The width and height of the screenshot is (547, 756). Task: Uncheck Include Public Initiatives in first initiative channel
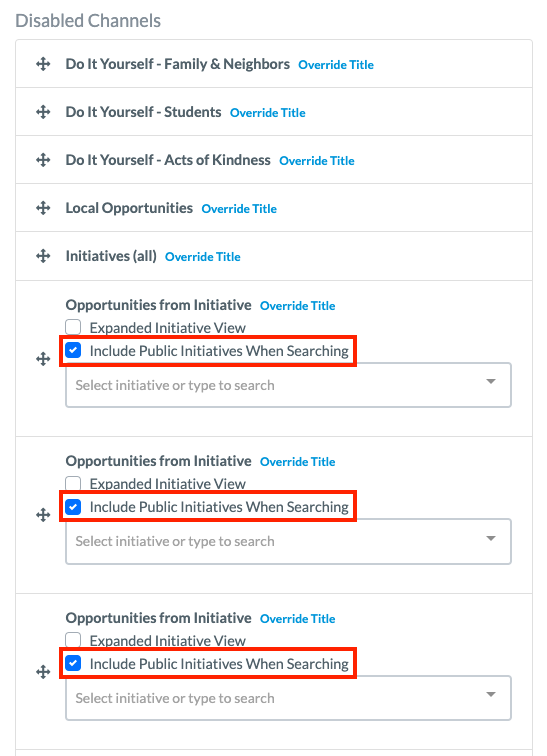pyautogui.click(x=73, y=351)
